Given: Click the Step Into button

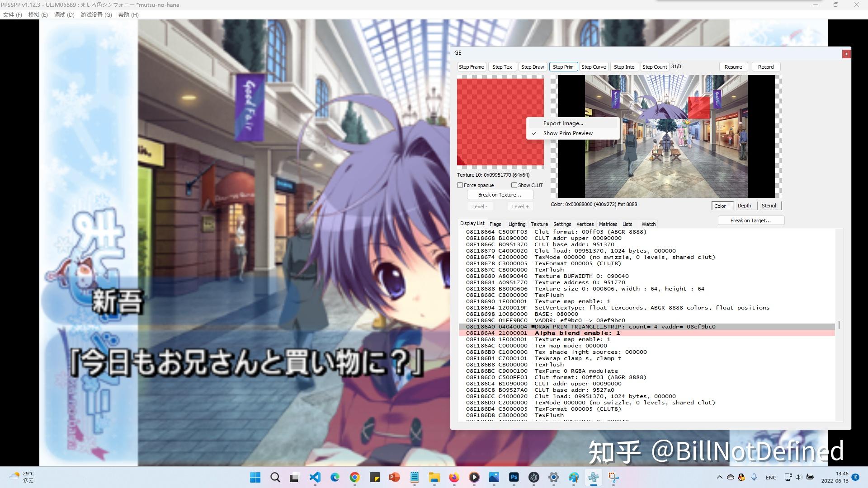Looking at the screenshot, I should point(624,67).
